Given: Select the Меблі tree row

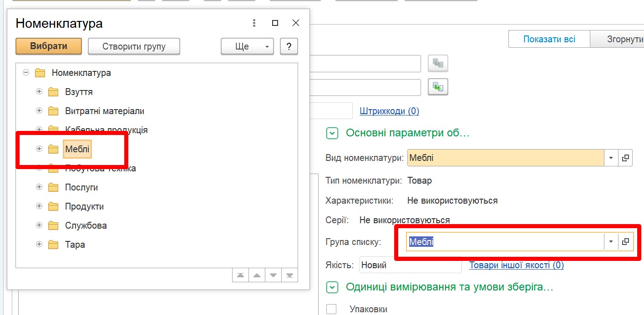Looking at the screenshot, I should [157, 149].
